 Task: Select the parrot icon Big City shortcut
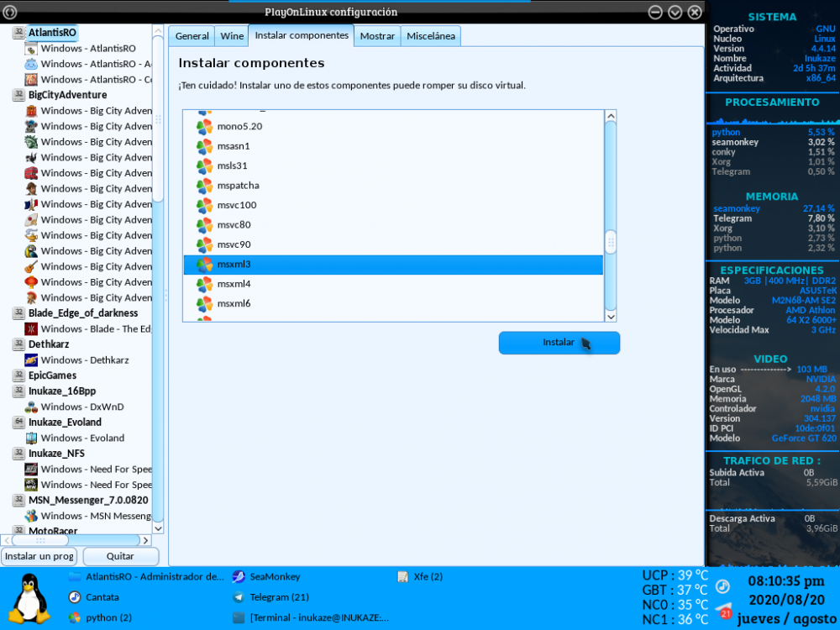(x=31, y=251)
